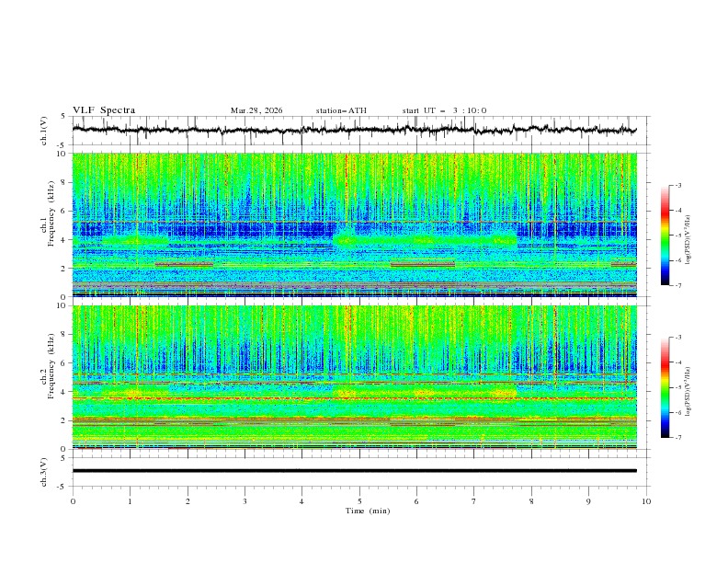
Task: Click the ch.3 flat black waveform trace
Action: click(x=354, y=471)
